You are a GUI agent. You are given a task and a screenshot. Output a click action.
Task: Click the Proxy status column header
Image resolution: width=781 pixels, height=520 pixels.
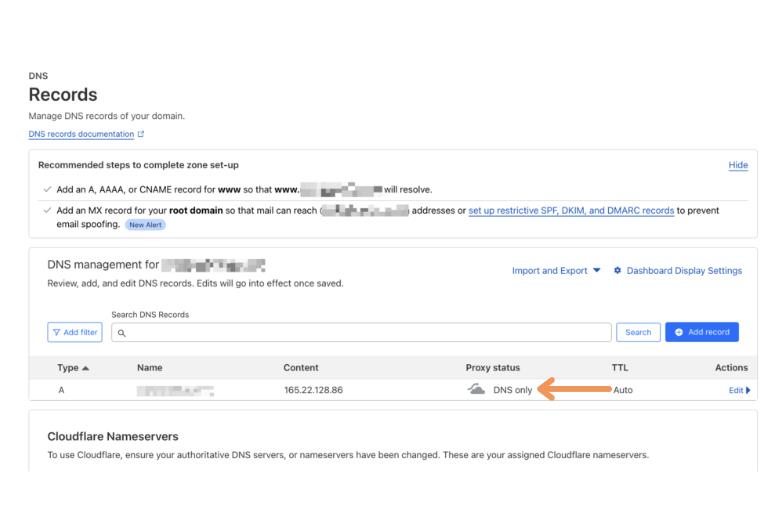[x=493, y=368]
